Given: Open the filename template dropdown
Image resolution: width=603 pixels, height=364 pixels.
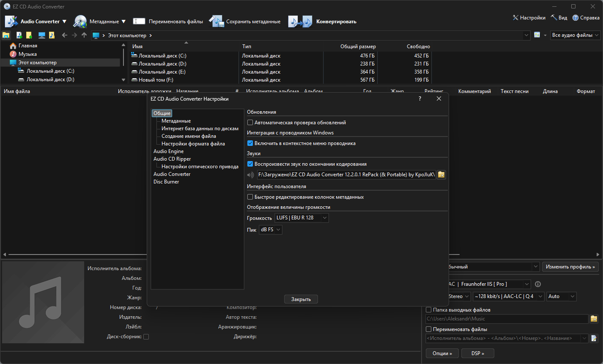Looking at the screenshot, I should click(x=585, y=338).
